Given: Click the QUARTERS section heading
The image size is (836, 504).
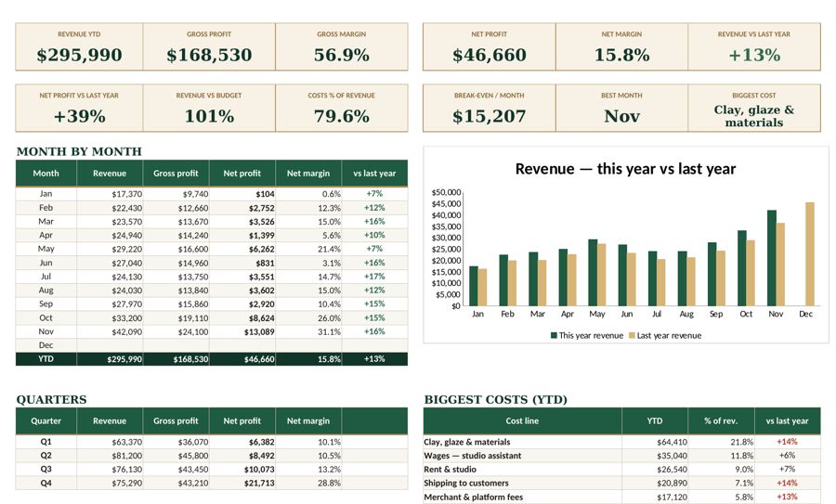Looking at the screenshot, I should click(52, 399).
